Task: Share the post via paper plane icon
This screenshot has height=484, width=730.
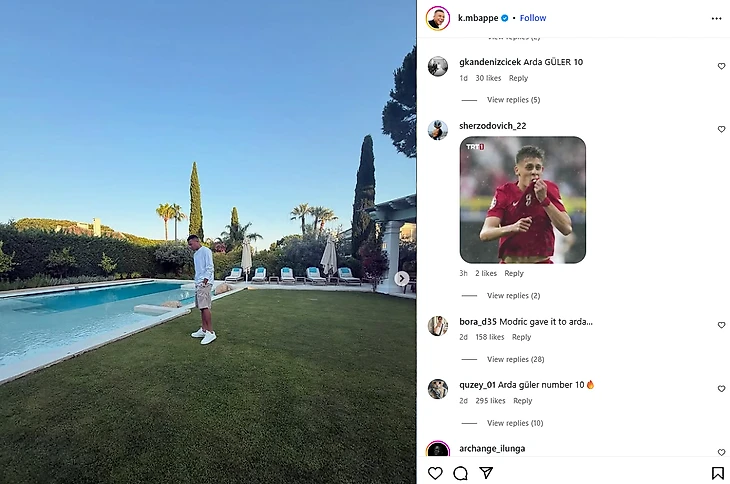Action: tap(486, 473)
